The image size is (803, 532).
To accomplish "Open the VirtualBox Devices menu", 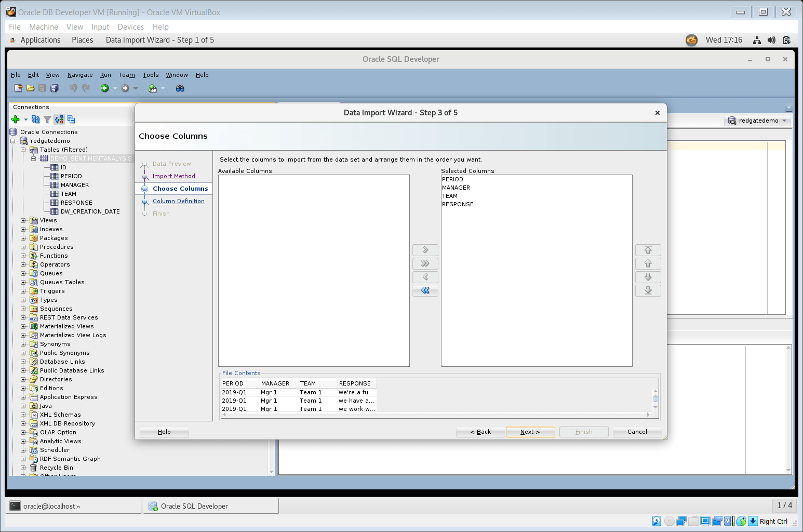I will click(x=130, y=27).
